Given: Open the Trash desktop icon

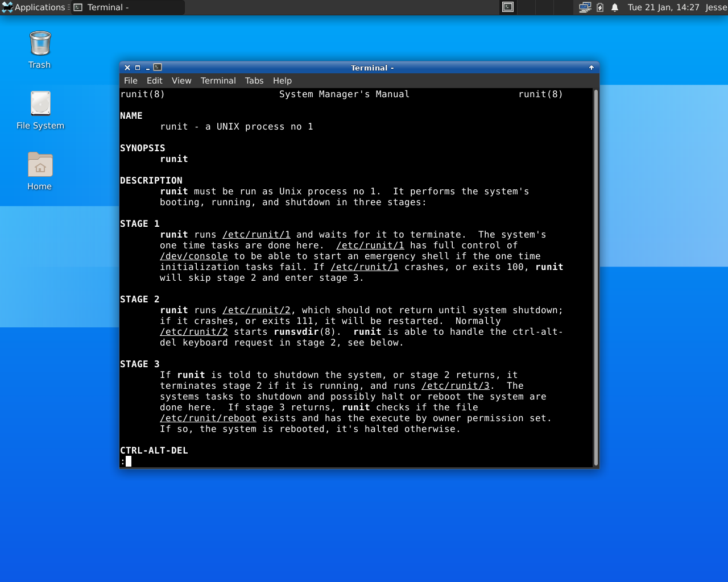Looking at the screenshot, I should coord(40,50).
